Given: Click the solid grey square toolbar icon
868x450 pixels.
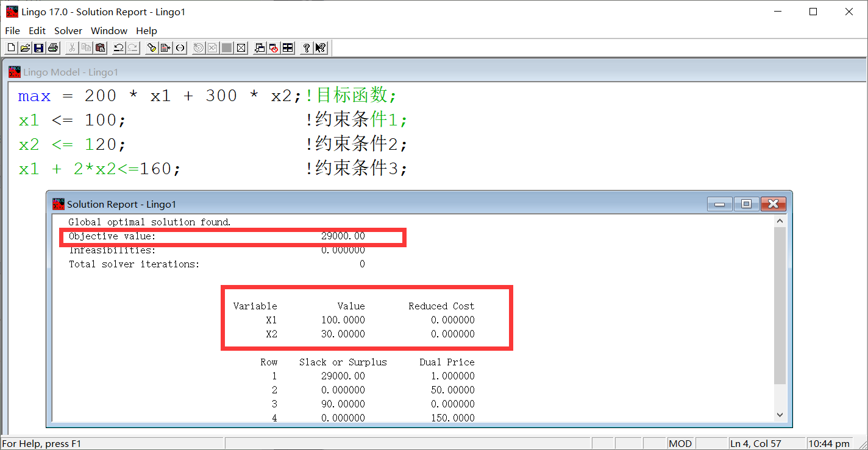Looking at the screenshot, I should 227,47.
